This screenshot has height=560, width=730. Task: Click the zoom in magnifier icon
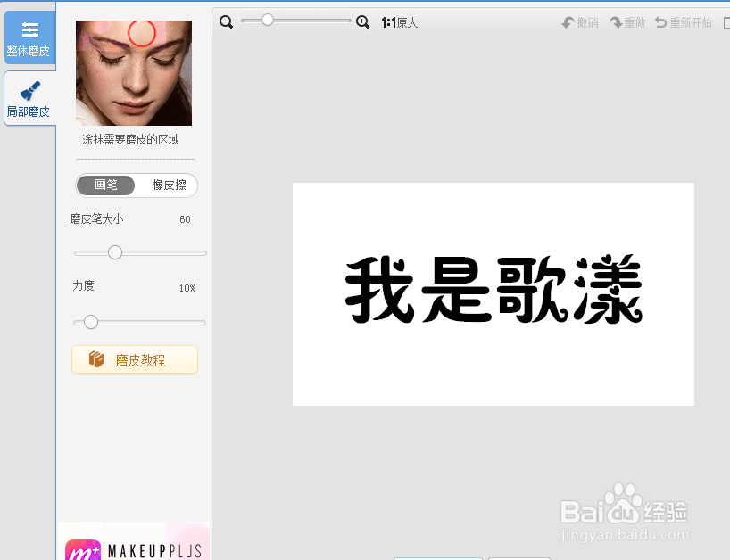tap(362, 21)
